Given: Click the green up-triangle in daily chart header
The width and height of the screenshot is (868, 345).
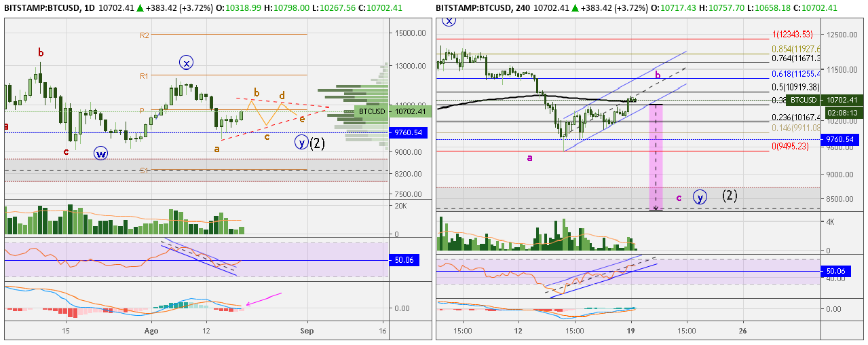Looking at the screenshot, I should point(139,7).
